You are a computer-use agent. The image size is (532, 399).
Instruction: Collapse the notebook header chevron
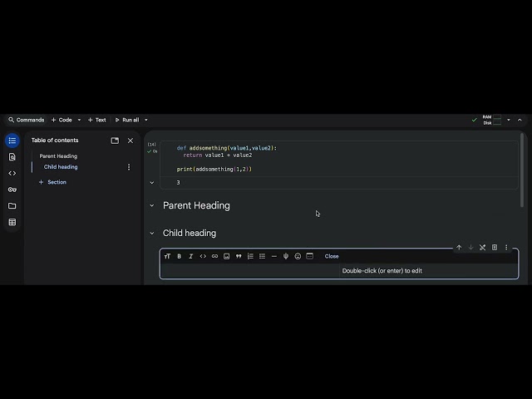point(520,120)
